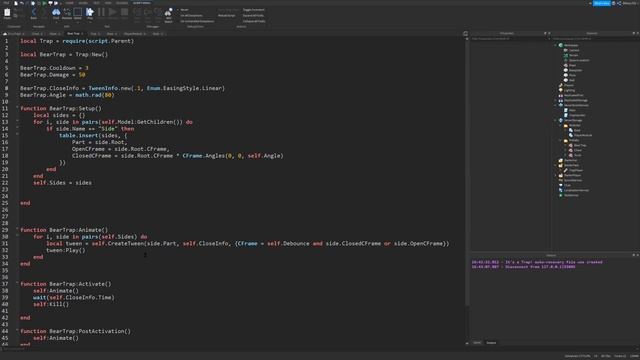Click 'tween:Play()' on code line 32
The height and width of the screenshot is (360, 640).
coord(66,250)
